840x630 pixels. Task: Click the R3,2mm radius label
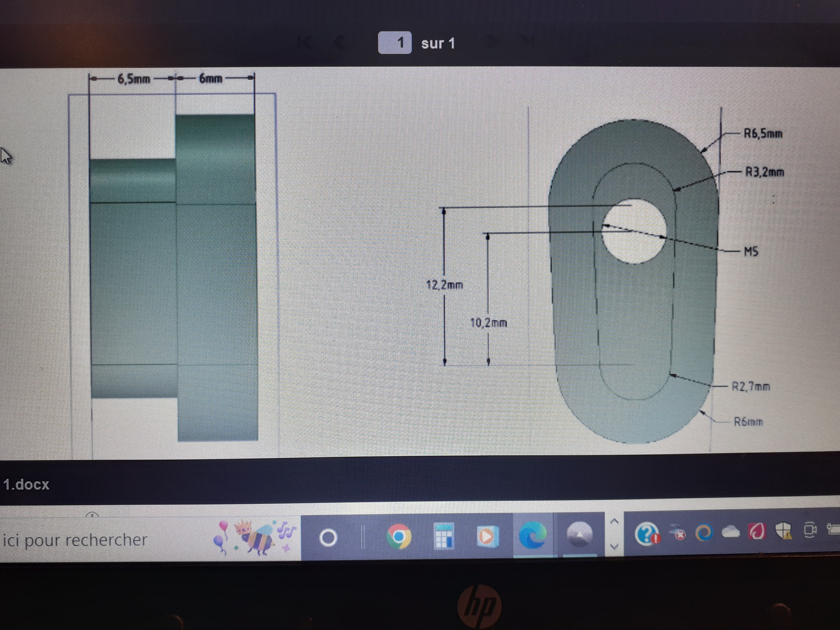[765, 172]
